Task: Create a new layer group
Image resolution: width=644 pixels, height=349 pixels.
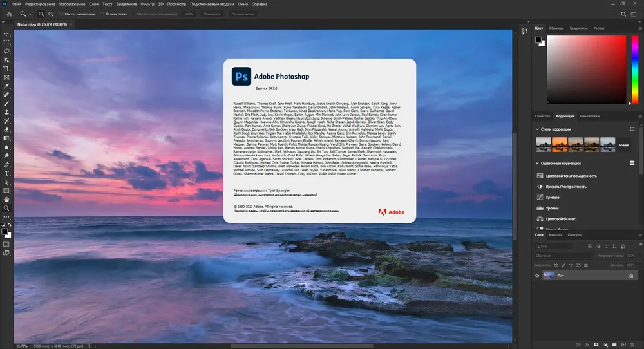Action: (614, 344)
